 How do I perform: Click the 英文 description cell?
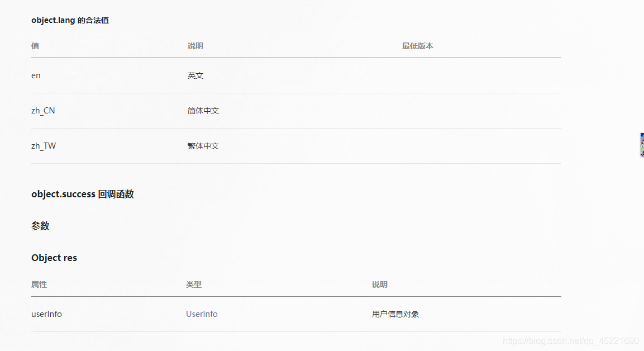(195, 75)
